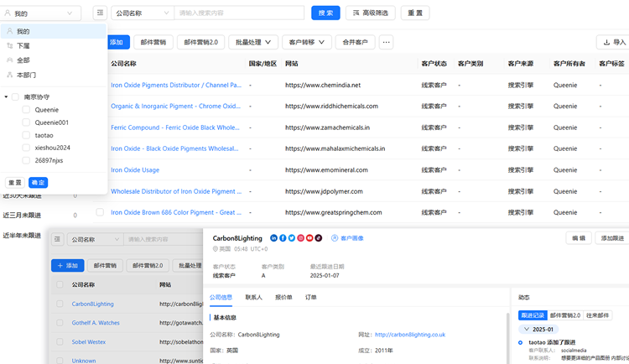Click the 英国 location pin icon

point(215,249)
